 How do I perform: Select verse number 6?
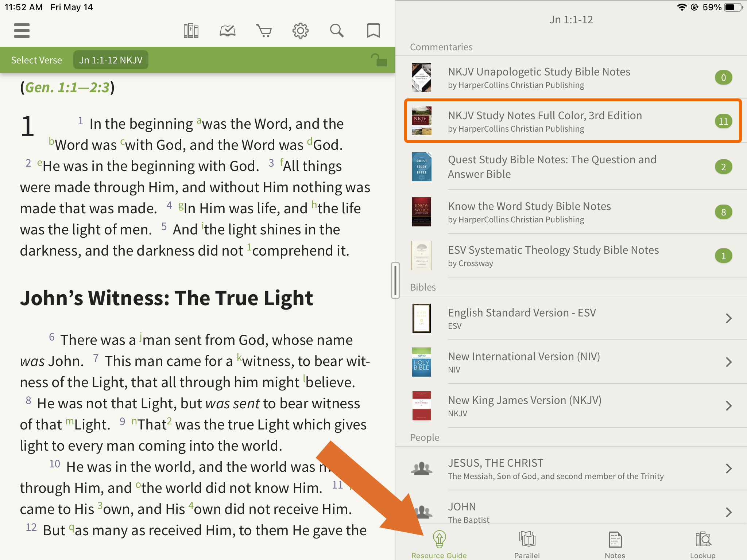pos(52,337)
